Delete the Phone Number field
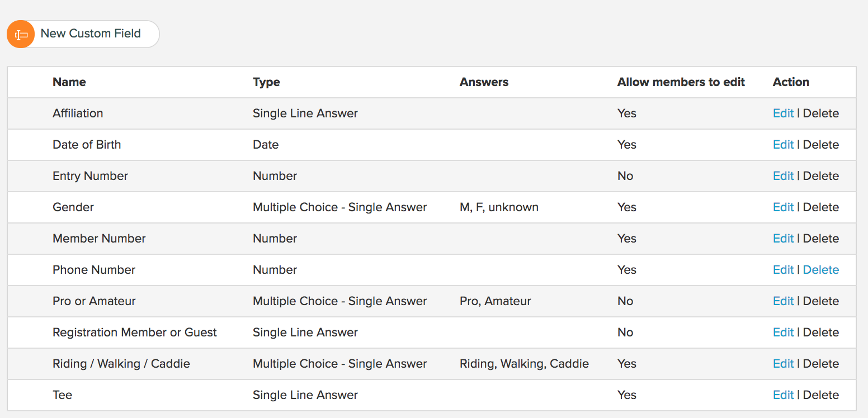This screenshot has width=868, height=418. tap(821, 270)
